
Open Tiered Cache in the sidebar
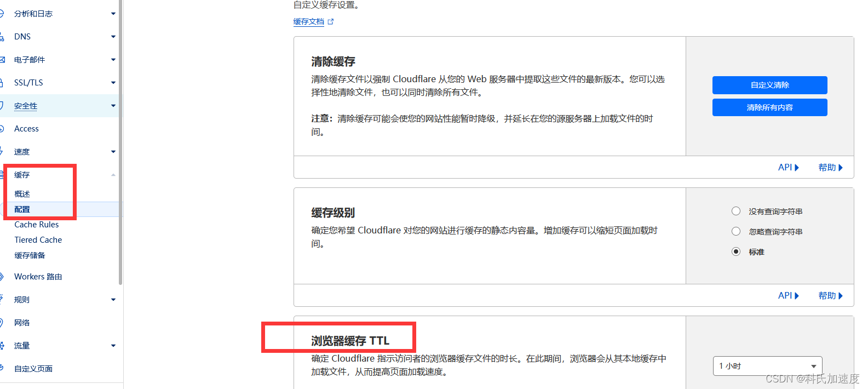[38, 240]
